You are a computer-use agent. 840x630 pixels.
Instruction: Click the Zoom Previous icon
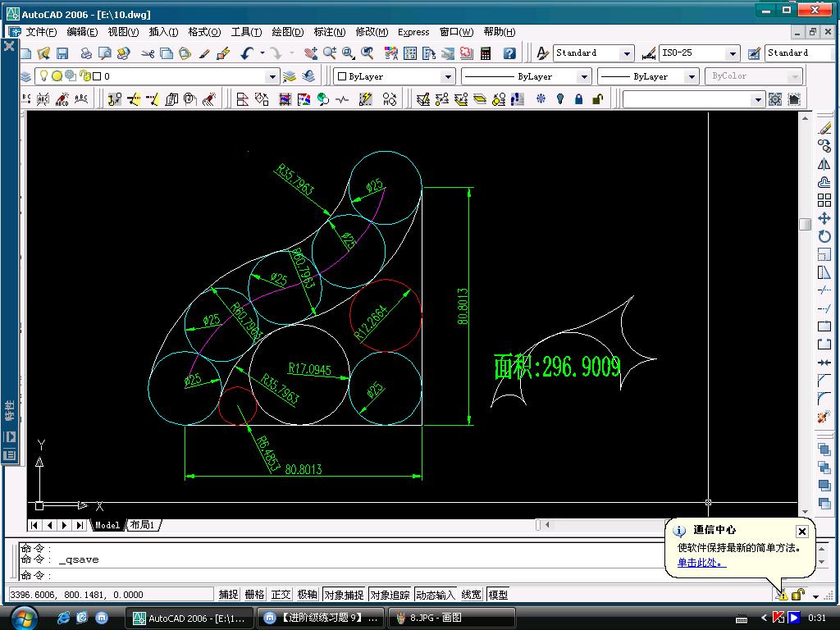coord(367,53)
